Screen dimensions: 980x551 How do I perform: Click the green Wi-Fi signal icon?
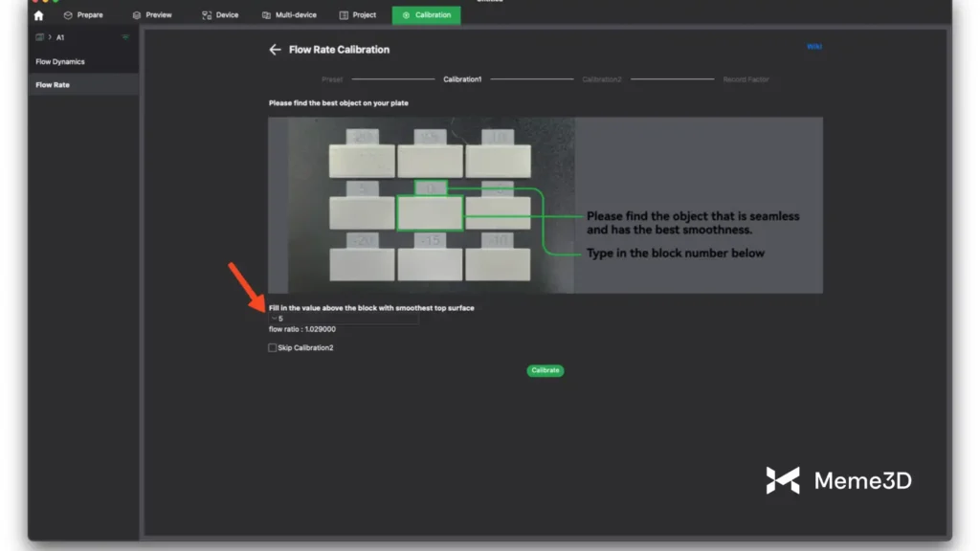[x=125, y=37]
